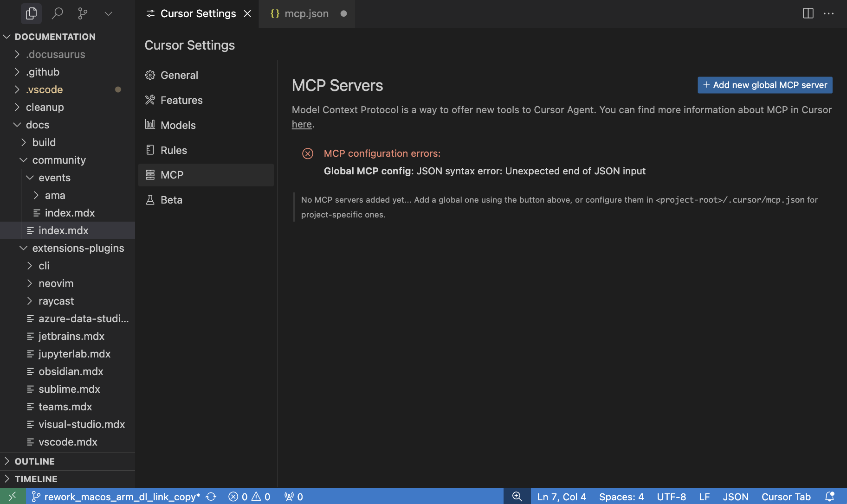The height and width of the screenshot is (504, 847).
Task: Select the Cursor Settings tab
Action: 198,13
